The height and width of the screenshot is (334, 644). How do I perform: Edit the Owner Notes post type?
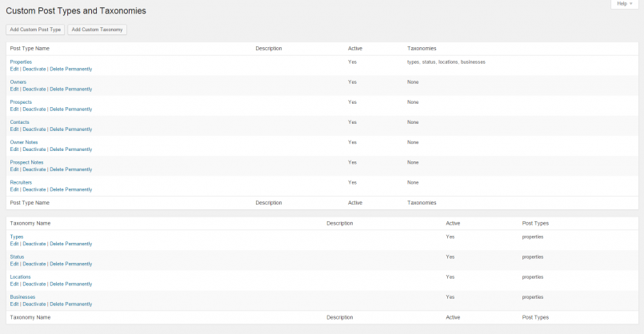(x=14, y=149)
